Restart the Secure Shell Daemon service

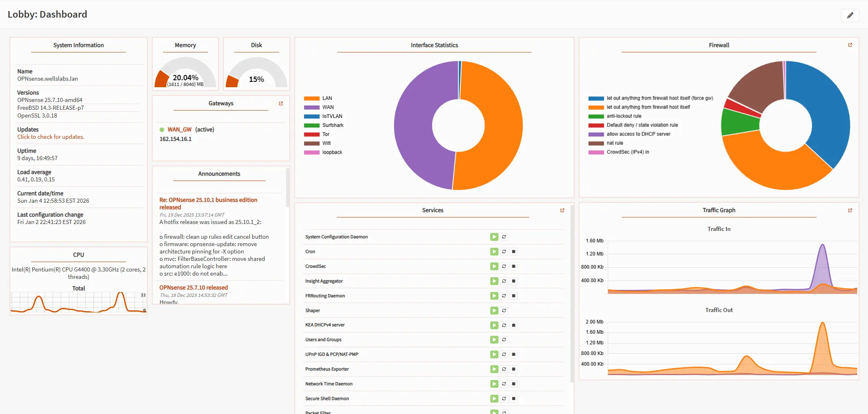click(x=504, y=398)
